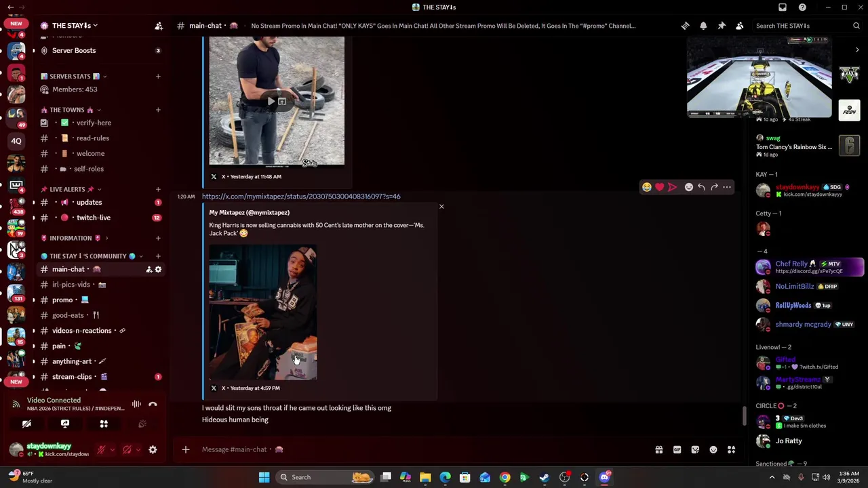Open RollUpWoods member profile
Viewport: 868px width, 488px height.
tap(810, 306)
